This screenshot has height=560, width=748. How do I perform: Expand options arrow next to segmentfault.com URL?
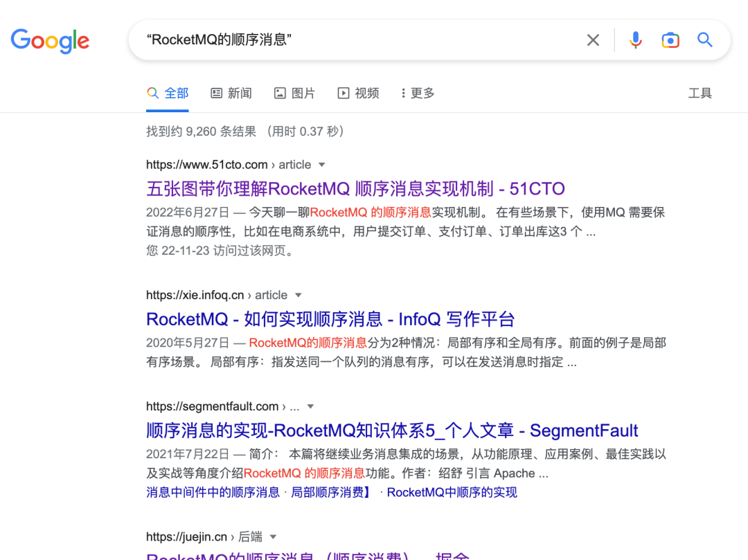tap(310, 406)
